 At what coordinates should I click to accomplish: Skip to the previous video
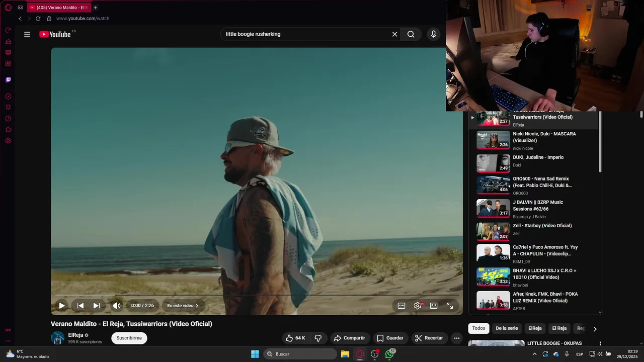pos(80,306)
